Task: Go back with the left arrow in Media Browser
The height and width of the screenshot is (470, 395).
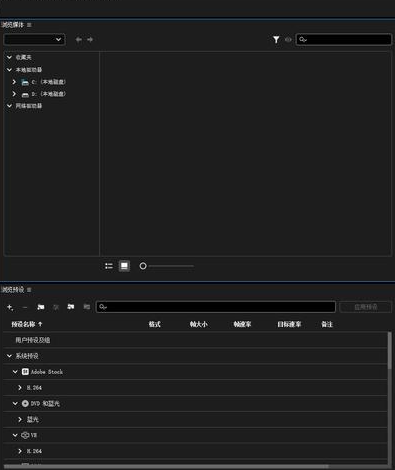Action: [79, 40]
